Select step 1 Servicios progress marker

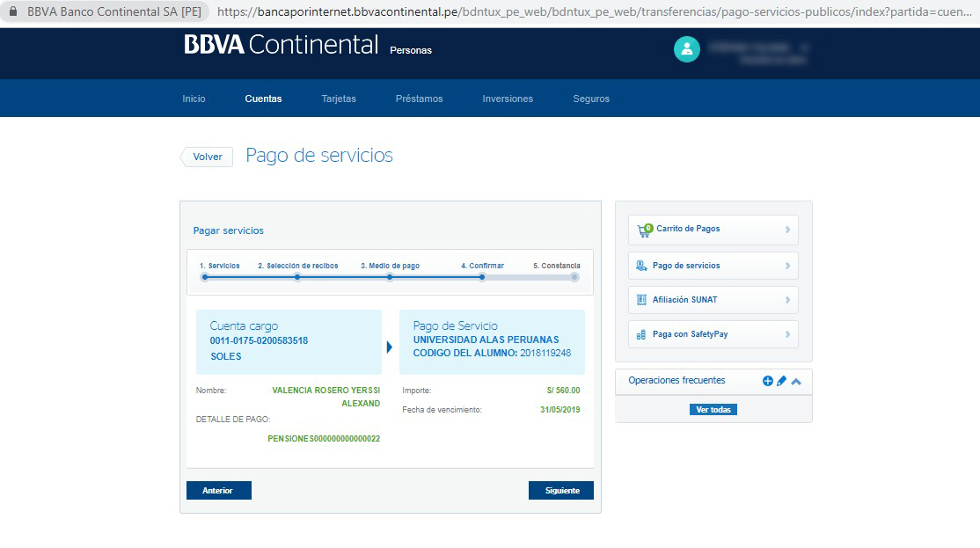(x=205, y=277)
